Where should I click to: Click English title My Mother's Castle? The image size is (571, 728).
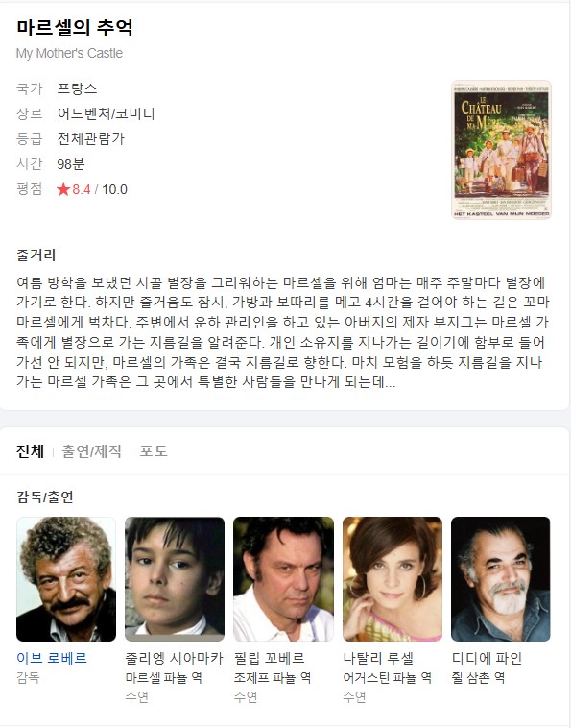pyautogui.click(x=69, y=53)
